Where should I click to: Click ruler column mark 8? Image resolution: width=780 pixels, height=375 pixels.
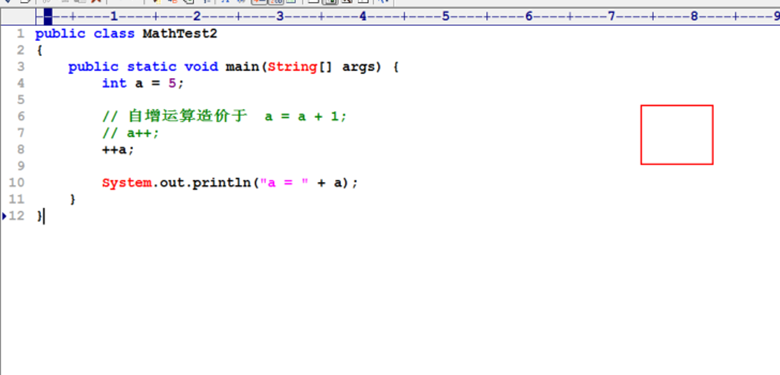694,17
